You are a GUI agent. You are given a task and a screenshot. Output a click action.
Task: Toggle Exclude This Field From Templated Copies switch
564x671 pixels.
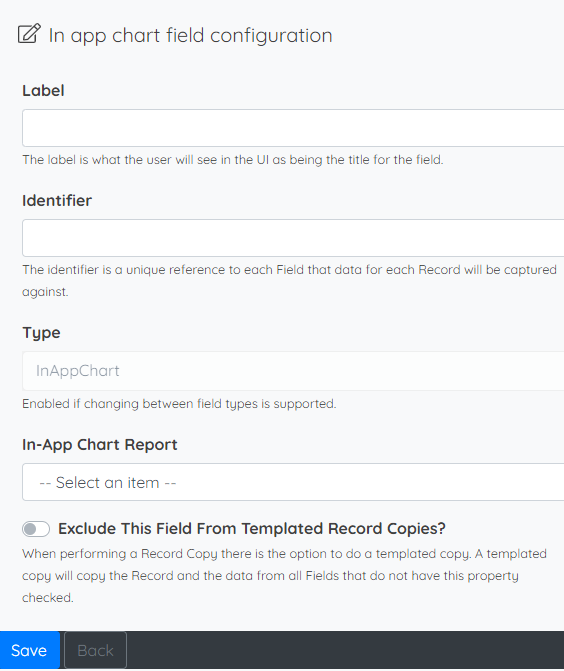[x=36, y=529]
